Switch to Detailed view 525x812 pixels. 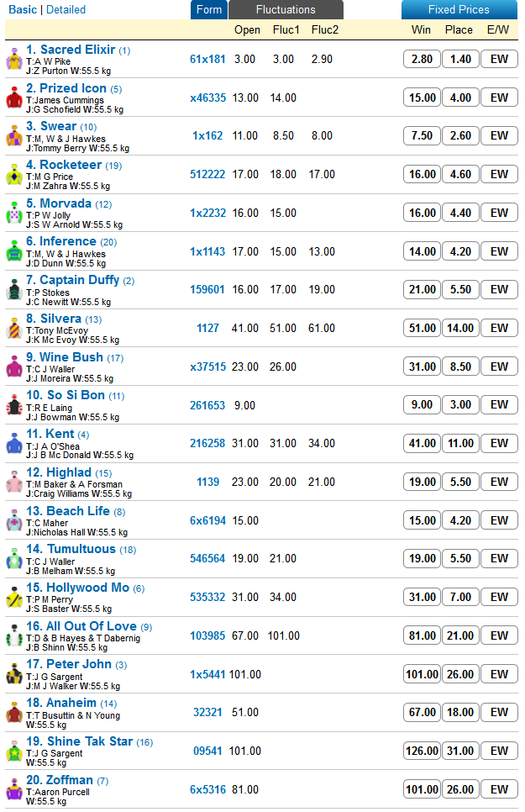pyautogui.click(x=66, y=9)
